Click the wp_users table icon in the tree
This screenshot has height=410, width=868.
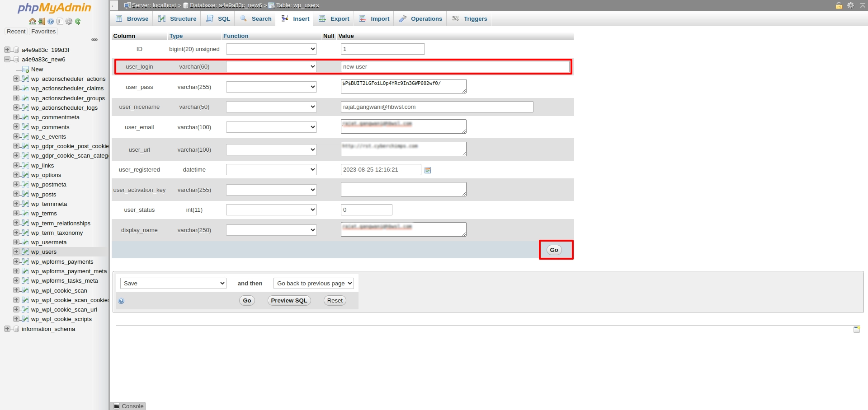[25, 252]
